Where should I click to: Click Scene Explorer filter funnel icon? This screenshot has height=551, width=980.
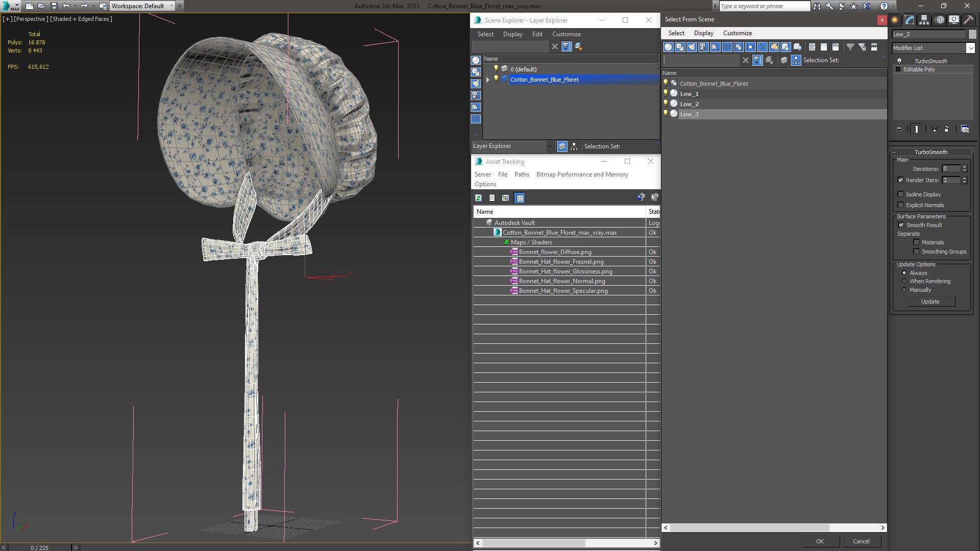(566, 46)
